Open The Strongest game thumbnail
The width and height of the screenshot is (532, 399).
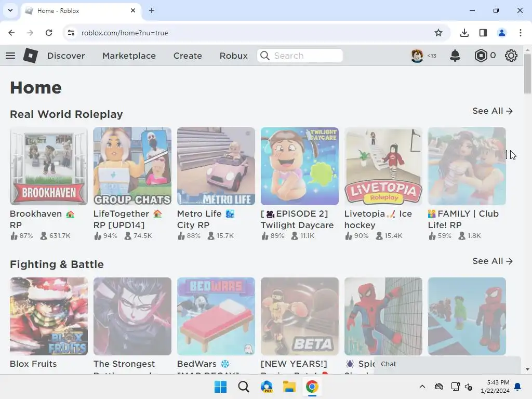[132, 316]
